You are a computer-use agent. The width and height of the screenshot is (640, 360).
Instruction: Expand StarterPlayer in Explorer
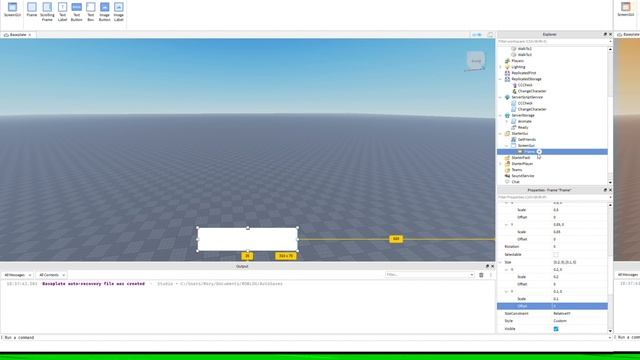500,164
